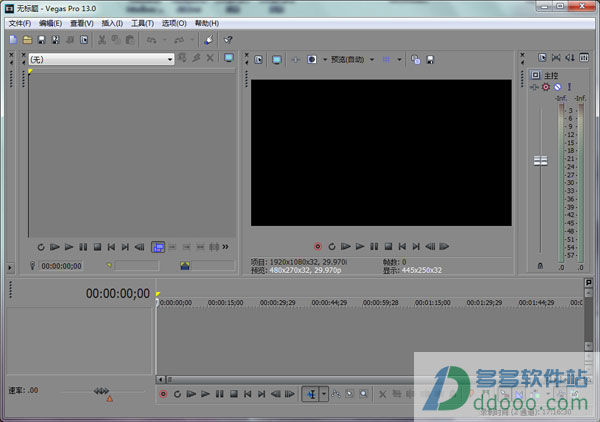Go to end in timeline transport bar
Screen dimensions: 600x422
tap(262, 394)
